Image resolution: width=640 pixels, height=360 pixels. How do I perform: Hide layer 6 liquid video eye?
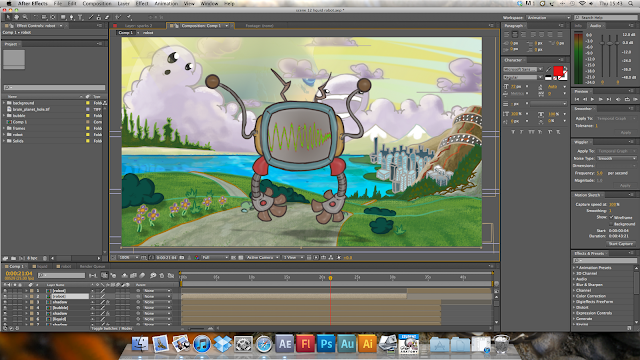[x=5, y=319]
